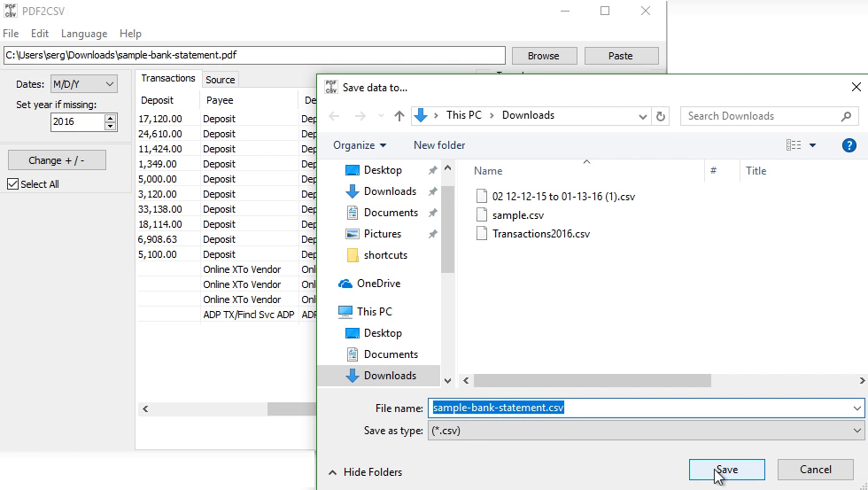Go back using the dialog's Back arrow
The image size is (868, 490).
[x=334, y=116]
